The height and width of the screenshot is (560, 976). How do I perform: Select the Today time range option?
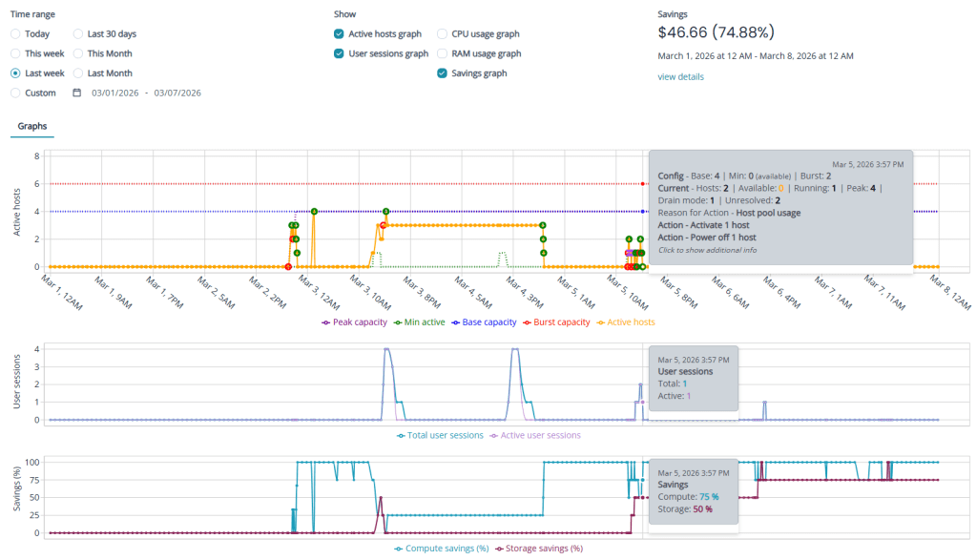[15, 34]
